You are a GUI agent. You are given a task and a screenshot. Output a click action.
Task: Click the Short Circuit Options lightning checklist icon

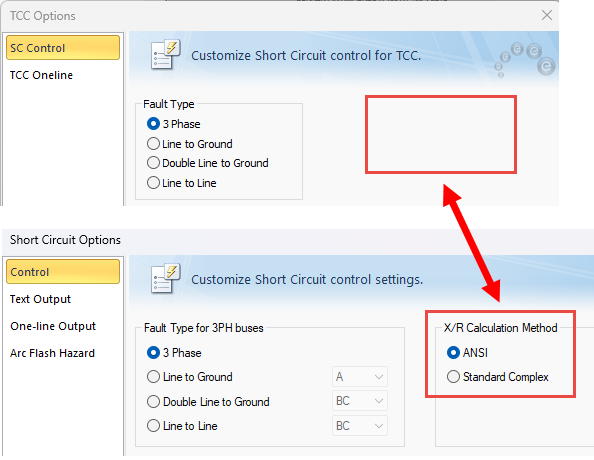point(165,279)
